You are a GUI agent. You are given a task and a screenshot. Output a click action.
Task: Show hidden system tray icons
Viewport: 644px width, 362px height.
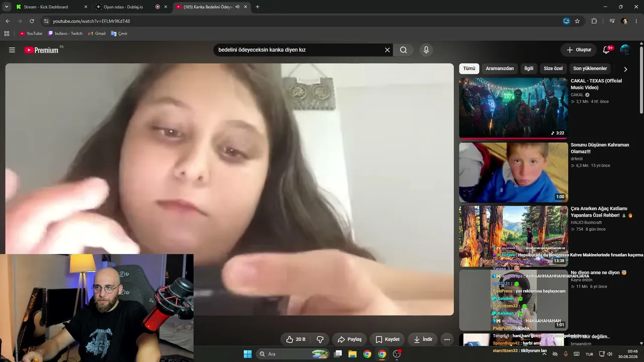(544, 354)
